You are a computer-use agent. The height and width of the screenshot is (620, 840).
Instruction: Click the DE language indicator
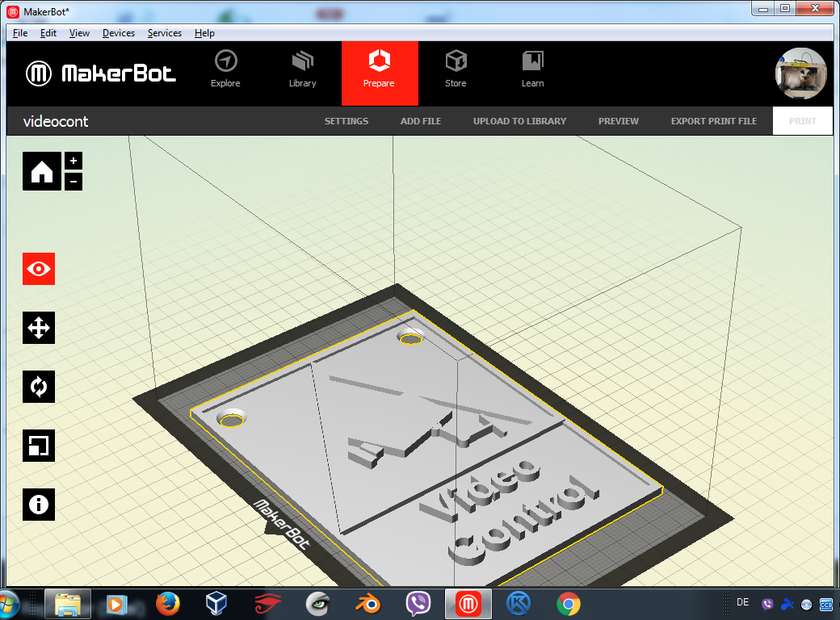742,602
